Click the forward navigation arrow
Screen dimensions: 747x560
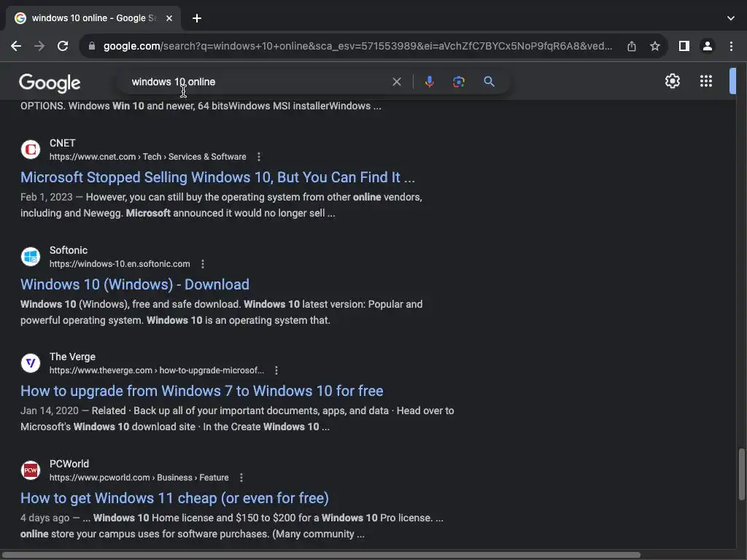(x=39, y=46)
